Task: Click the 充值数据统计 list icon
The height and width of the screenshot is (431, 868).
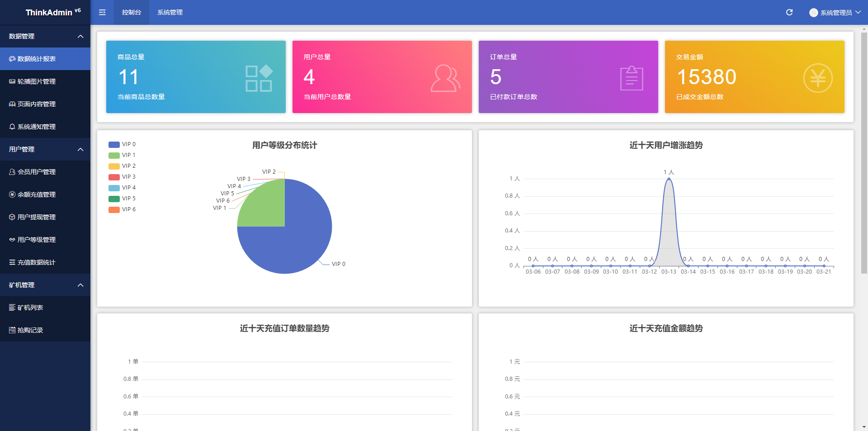Action: tap(12, 262)
